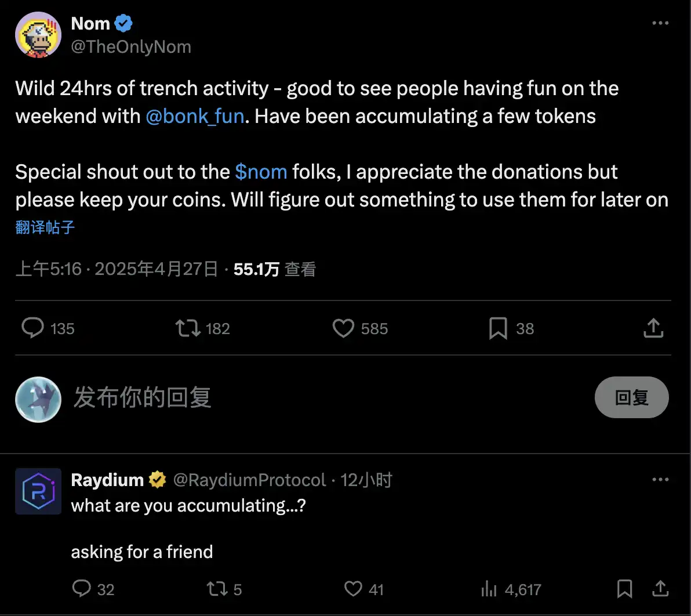Open the share icon on the main tweet
Screen dimensions: 691x616
653,328
